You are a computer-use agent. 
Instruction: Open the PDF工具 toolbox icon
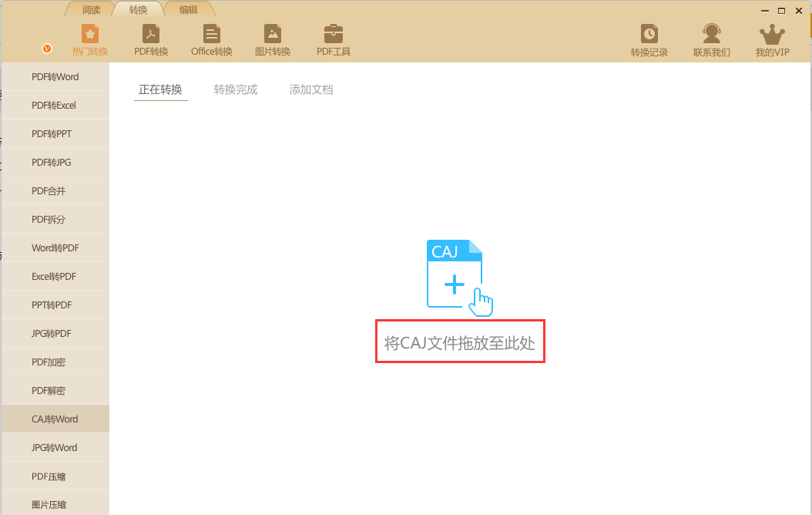click(334, 40)
